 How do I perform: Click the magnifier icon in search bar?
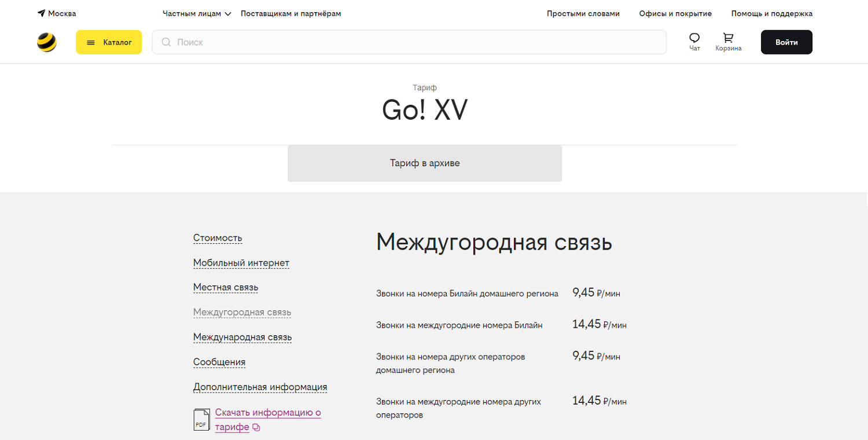tap(166, 42)
